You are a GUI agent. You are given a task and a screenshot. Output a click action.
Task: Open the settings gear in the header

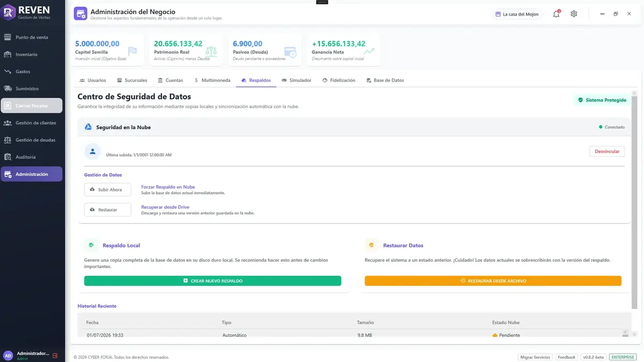[x=574, y=14]
